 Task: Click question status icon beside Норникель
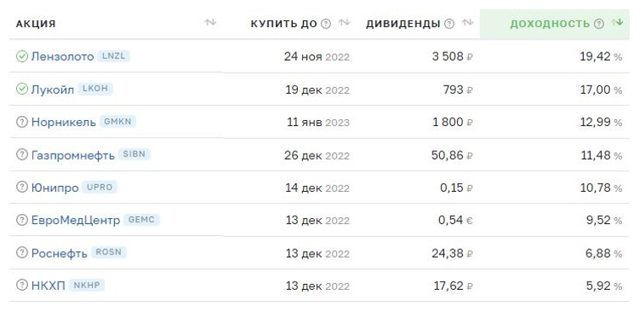click(22, 122)
